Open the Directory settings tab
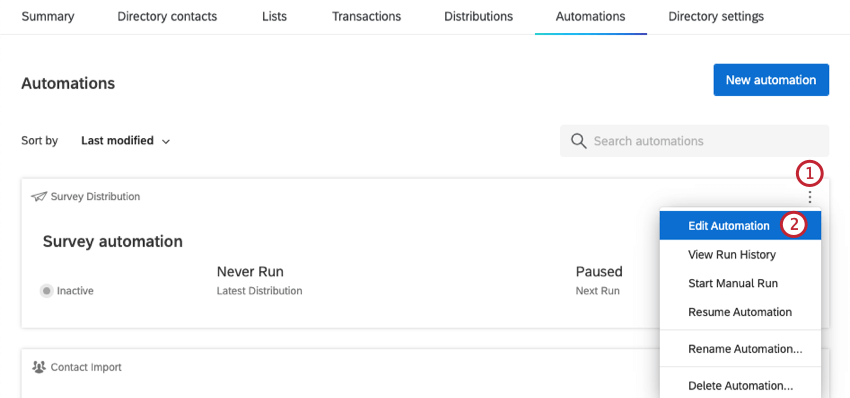 click(x=716, y=16)
